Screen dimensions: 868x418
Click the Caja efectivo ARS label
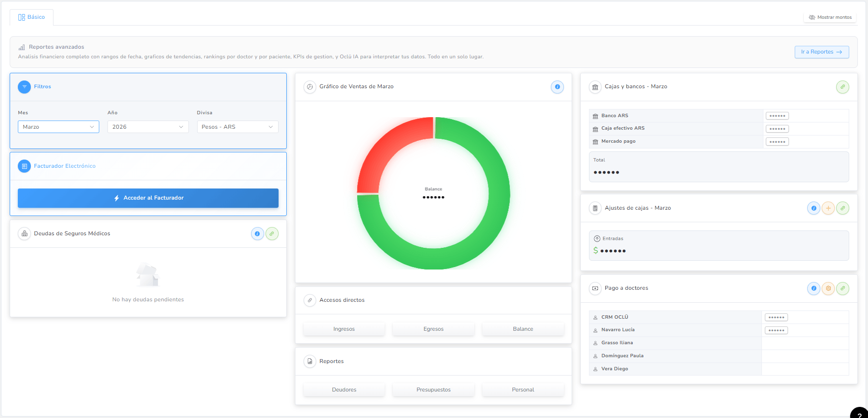623,128
